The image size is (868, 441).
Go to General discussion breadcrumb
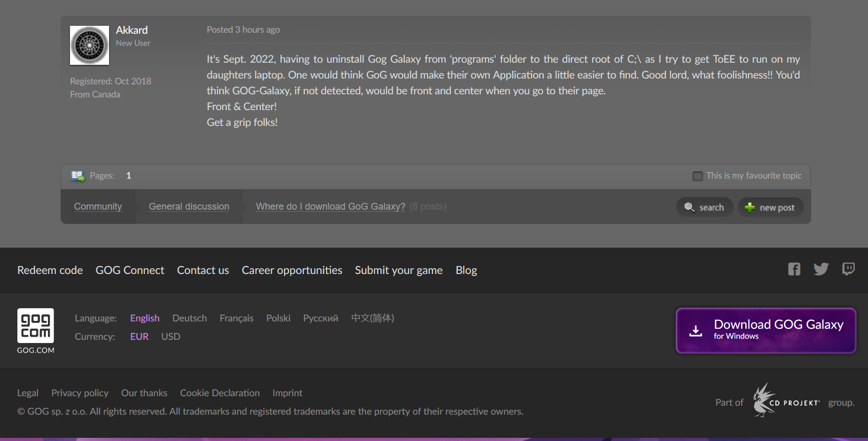coord(189,207)
